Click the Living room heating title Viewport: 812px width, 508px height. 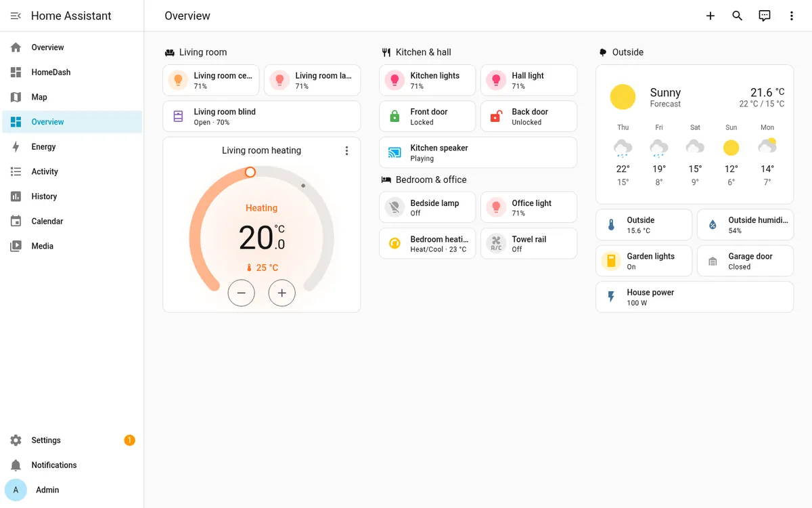[x=262, y=150]
